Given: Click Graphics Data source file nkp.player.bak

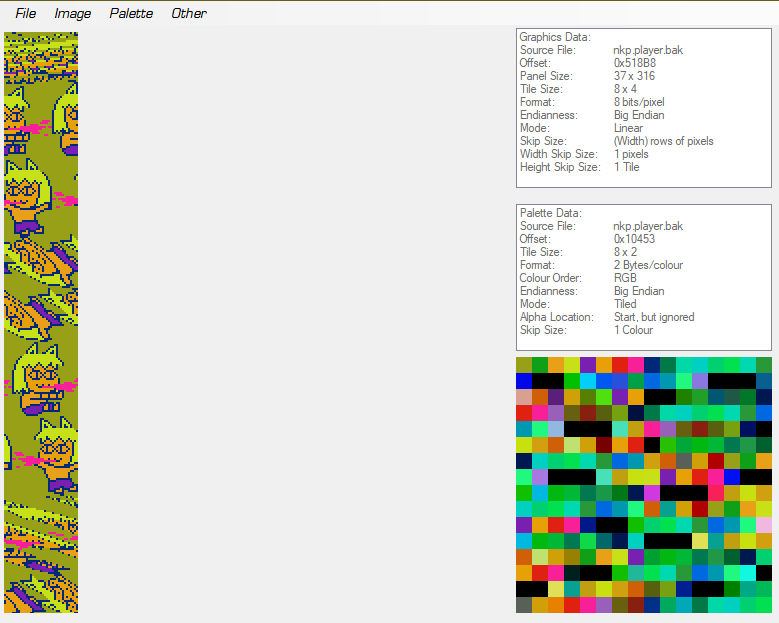Looking at the screenshot, I should point(648,50).
